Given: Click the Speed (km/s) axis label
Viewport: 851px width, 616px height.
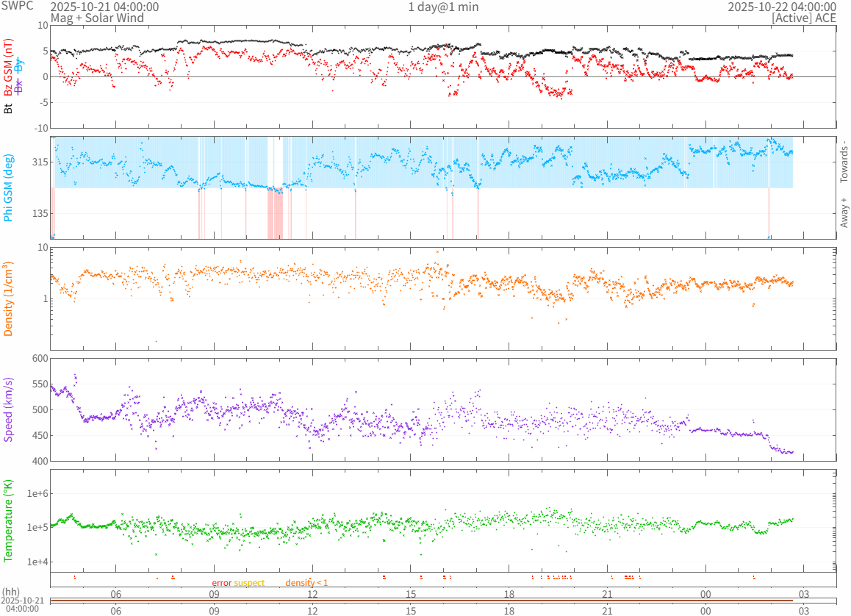Looking at the screenshot, I should pos(9,409).
